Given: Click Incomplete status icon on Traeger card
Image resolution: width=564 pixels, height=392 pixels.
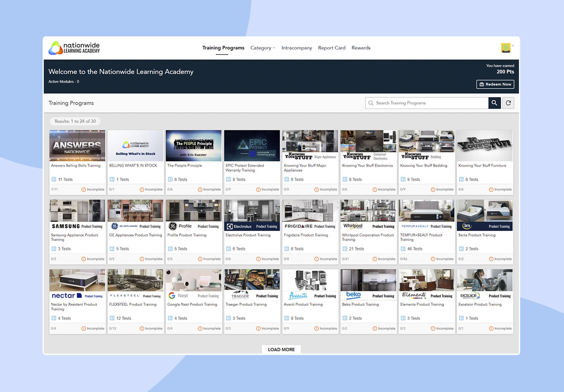Looking at the screenshot, I should pos(258,329).
